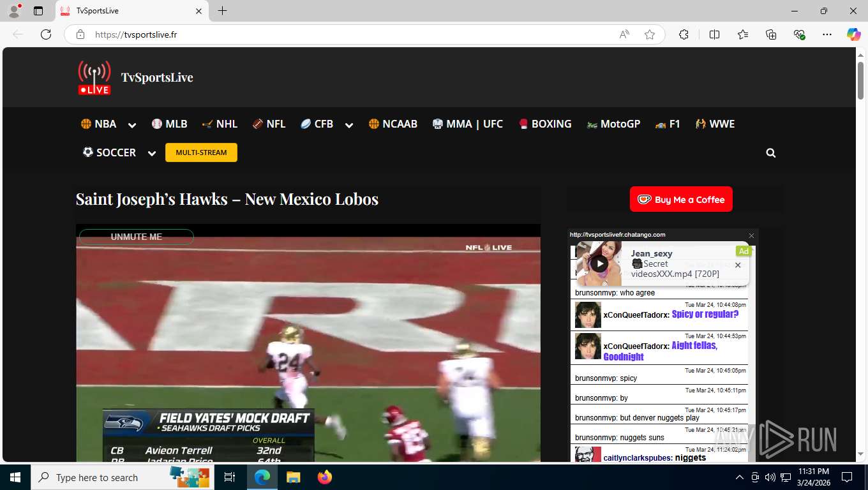This screenshot has height=490, width=868.
Task: Open browser Extensions puzzle icon
Action: 684,34
